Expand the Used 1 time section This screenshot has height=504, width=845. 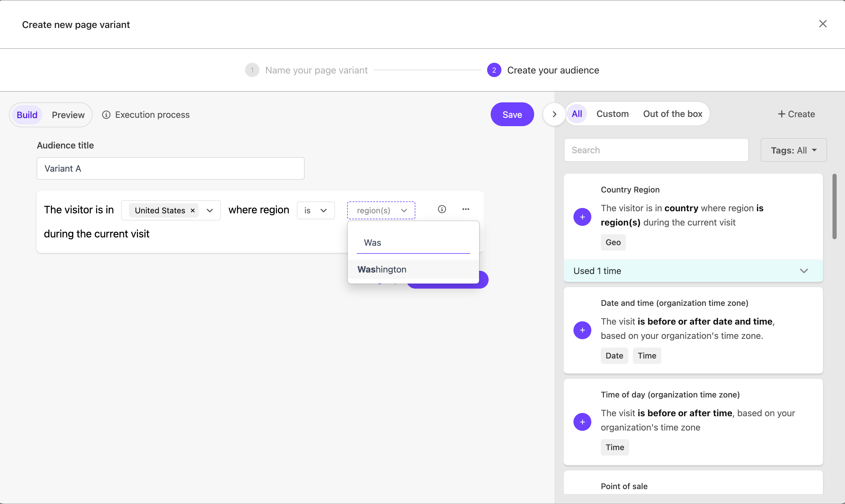pos(804,271)
